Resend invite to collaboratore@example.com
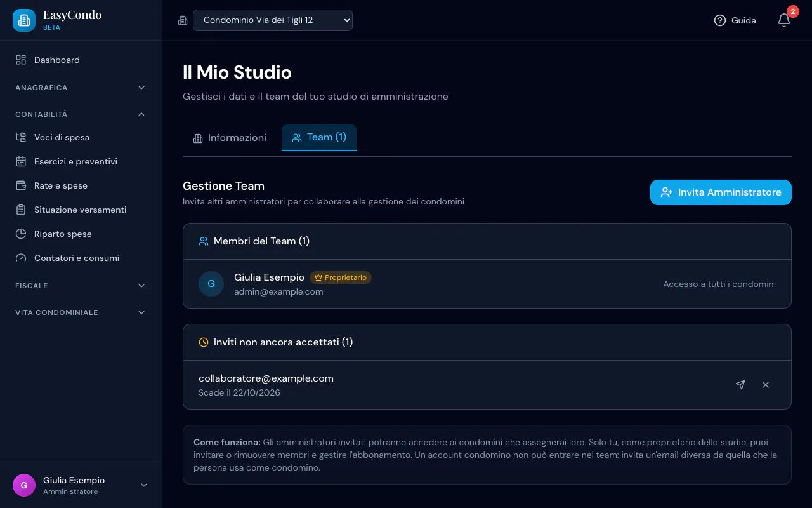The width and height of the screenshot is (812, 508). point(740,385)
